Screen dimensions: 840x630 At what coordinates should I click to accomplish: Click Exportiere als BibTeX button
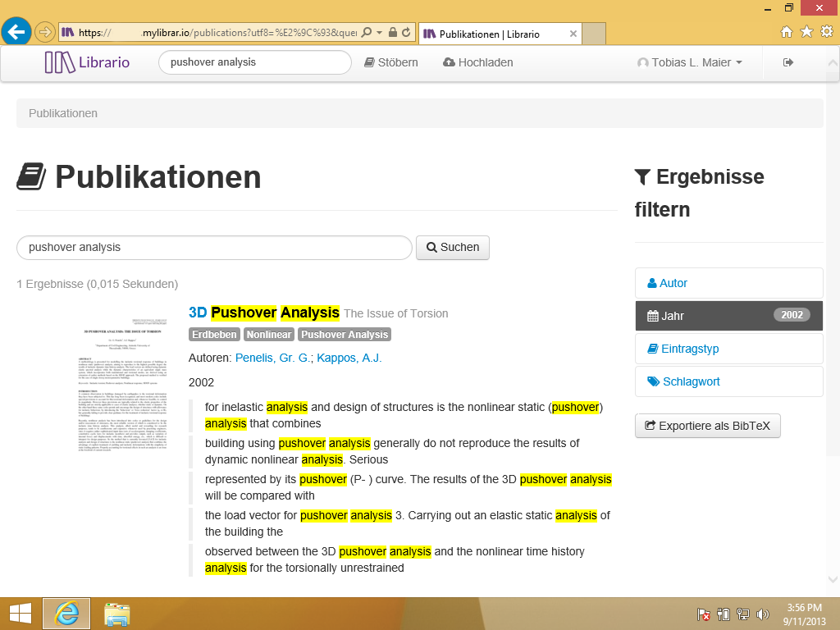pos(707,426)
